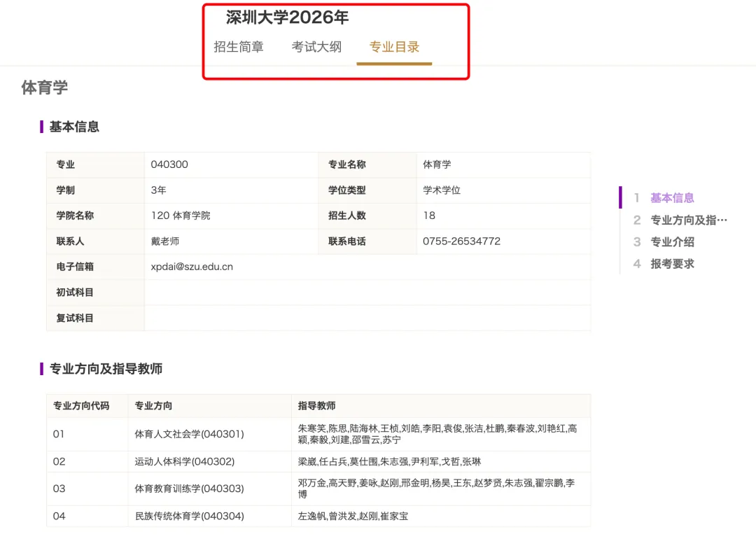Click advisors list starting with 左逸帆
The image size is (756, 541).
point(352,516)
